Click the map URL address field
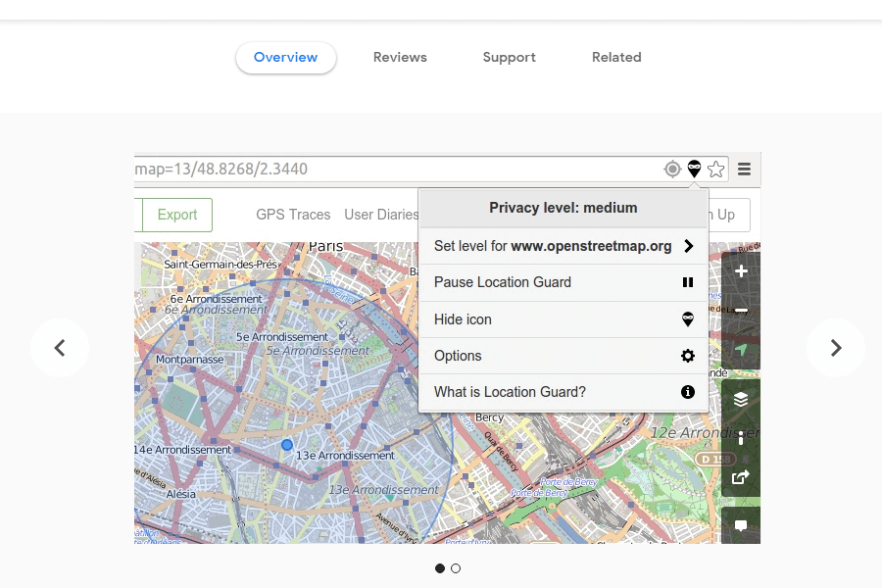This screenshot has width=882, height=588. [392, 169]
